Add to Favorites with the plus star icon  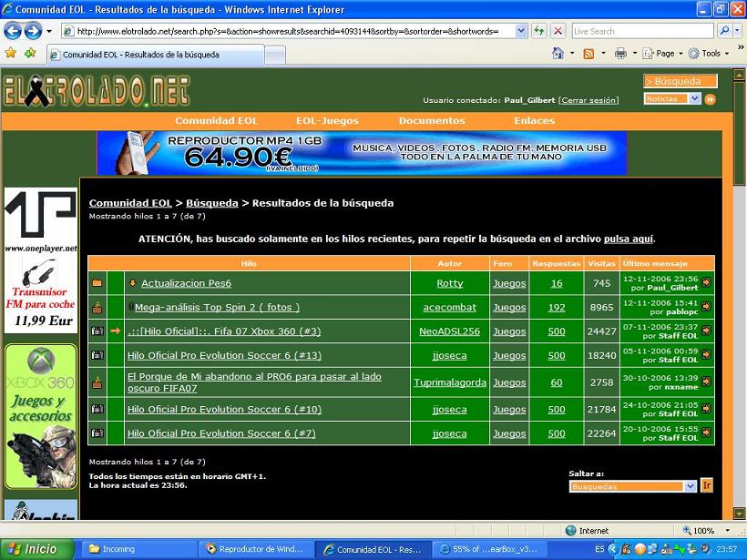click(x=30, y=54)
